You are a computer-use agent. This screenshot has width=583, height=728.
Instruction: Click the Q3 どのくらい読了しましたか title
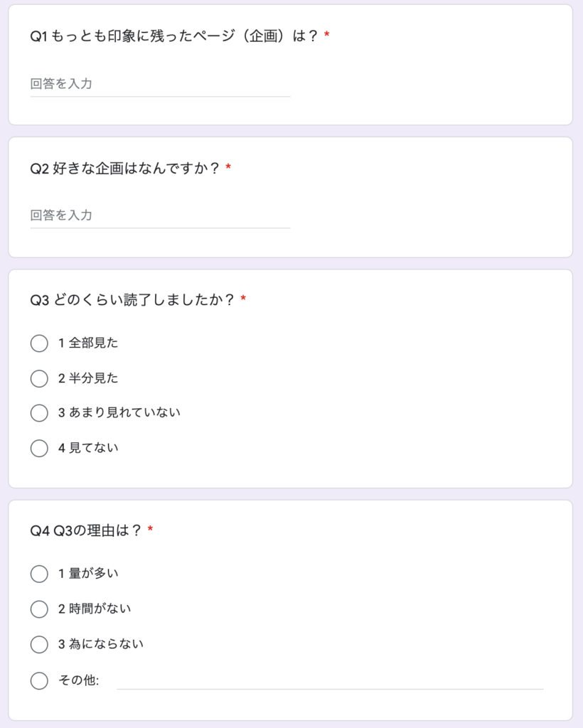click(132, 300)
